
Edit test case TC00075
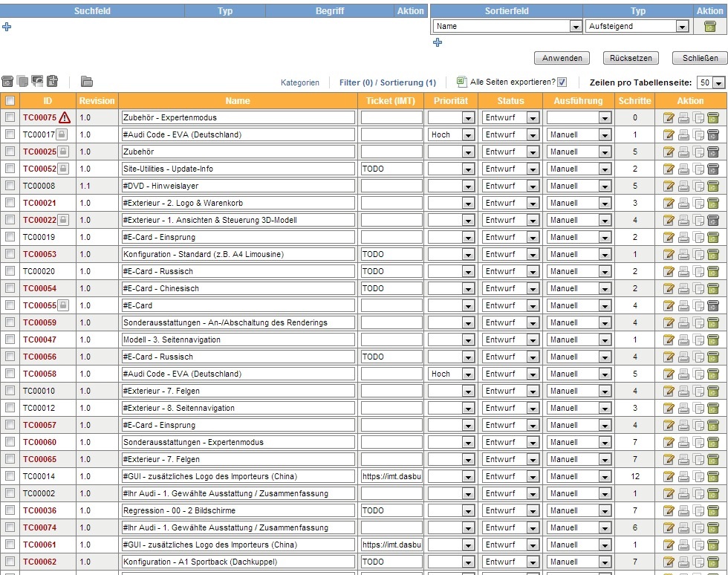coord(669,117)
